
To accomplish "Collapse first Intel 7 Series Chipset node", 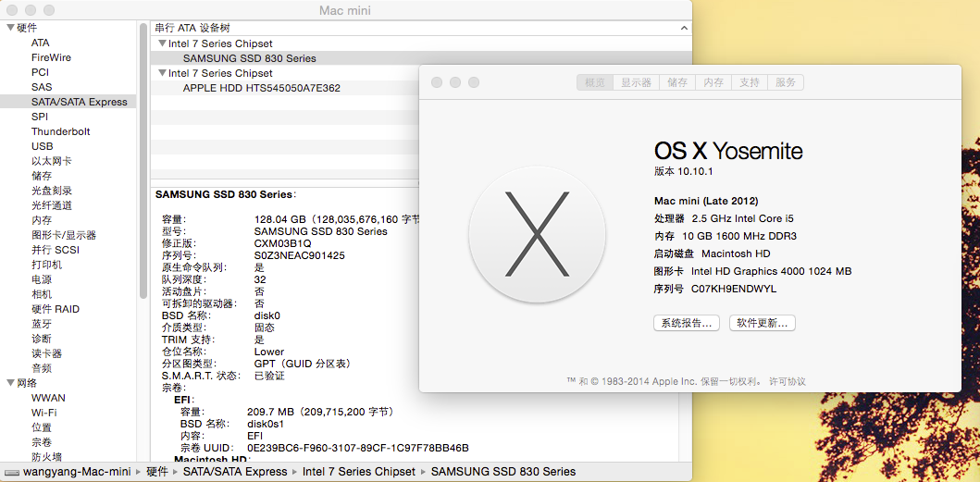I will pos(163,43).
